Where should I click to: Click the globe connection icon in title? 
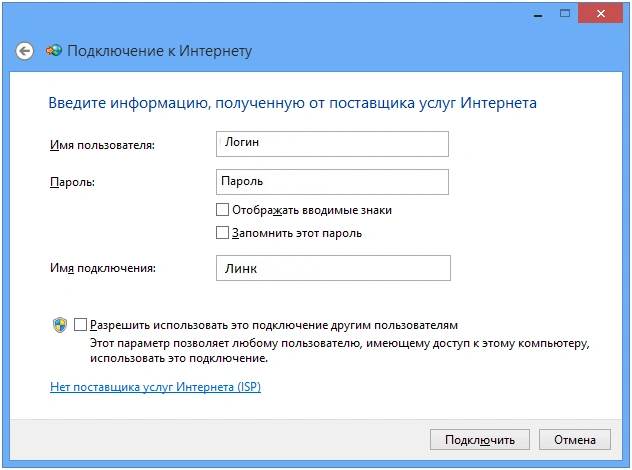point(54,50)
